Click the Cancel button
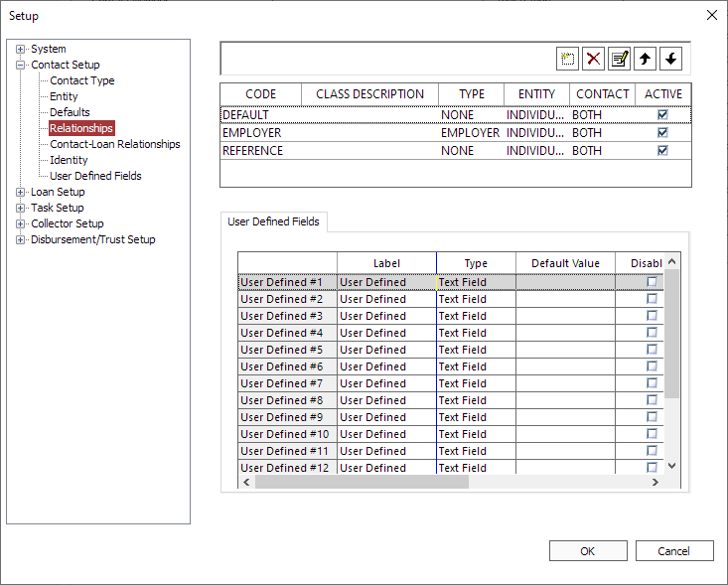This screenshot has width=728, height=585. tap(674, 550)
